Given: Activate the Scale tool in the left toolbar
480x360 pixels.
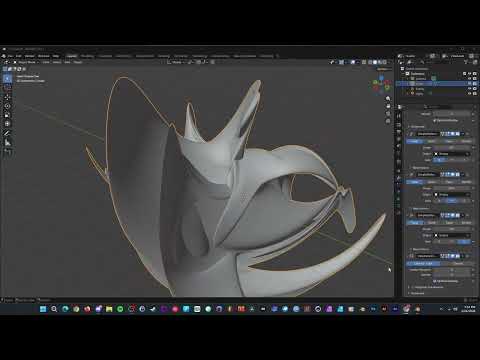Looking at the screenshot, I should (x=7, y=115).
